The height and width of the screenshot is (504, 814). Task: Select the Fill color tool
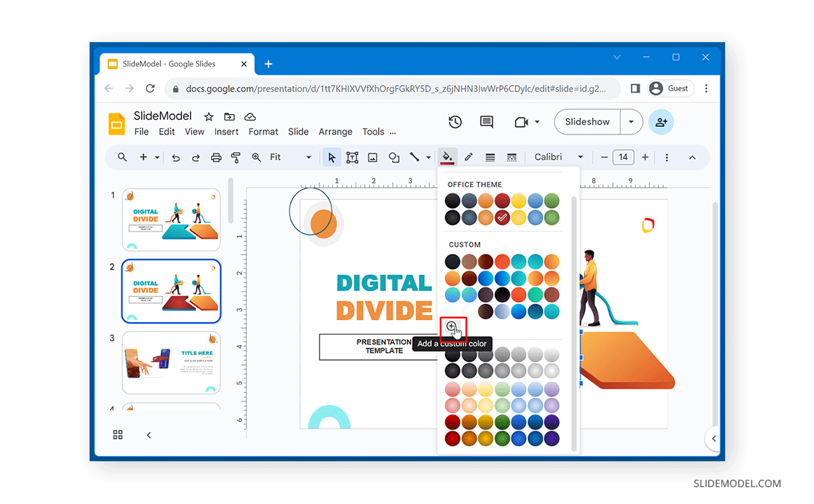(448, 157)
